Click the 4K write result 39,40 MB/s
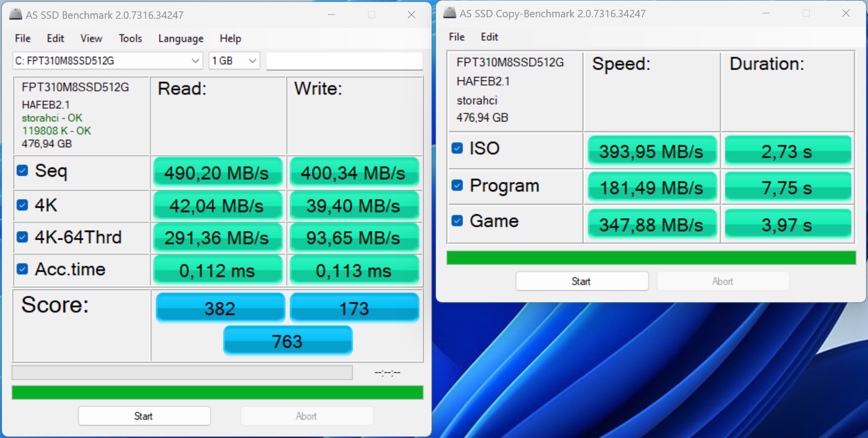The height and width of the screenshot is (438, 868). (354, 205)
